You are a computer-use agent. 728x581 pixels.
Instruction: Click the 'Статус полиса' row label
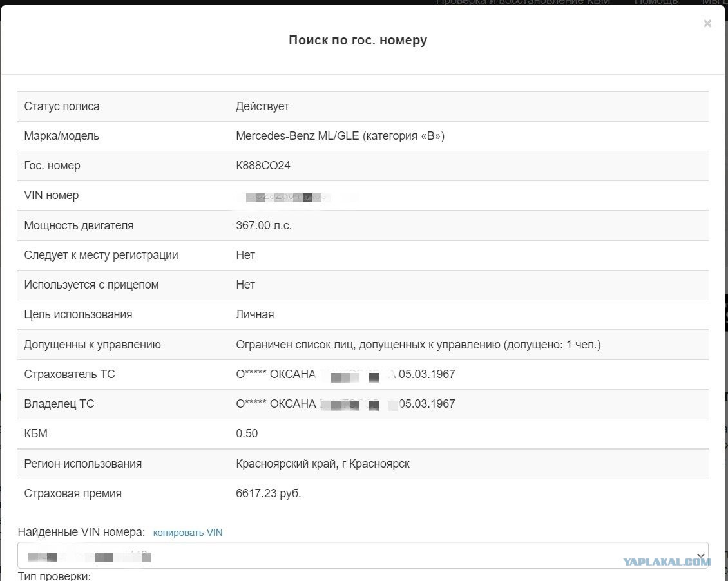(62, 106)
